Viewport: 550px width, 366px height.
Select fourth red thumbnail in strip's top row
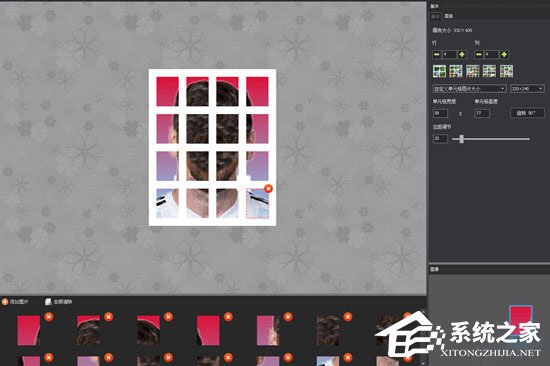[x=208, y=331]
